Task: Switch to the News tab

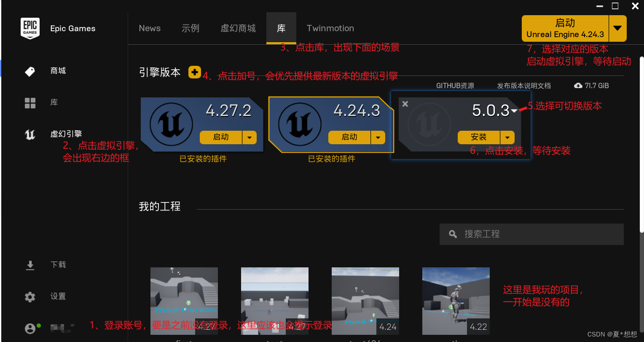Action: (150, 28)
